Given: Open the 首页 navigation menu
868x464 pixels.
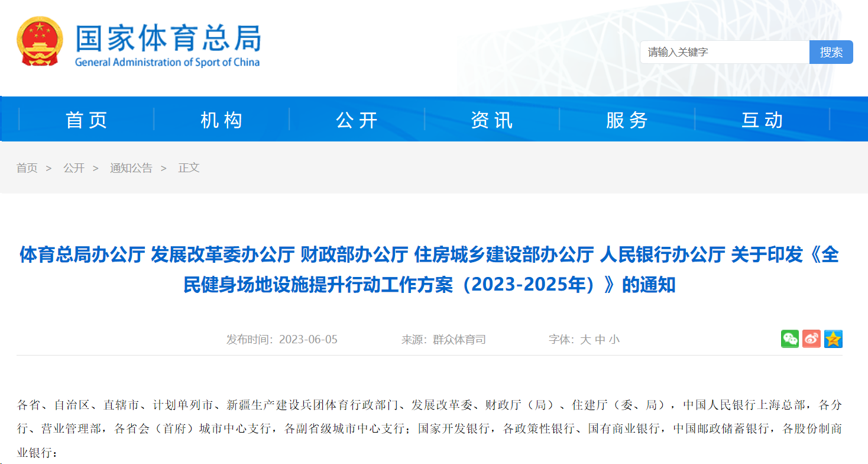Looking at the screenshot, I should tap(87, 120).
